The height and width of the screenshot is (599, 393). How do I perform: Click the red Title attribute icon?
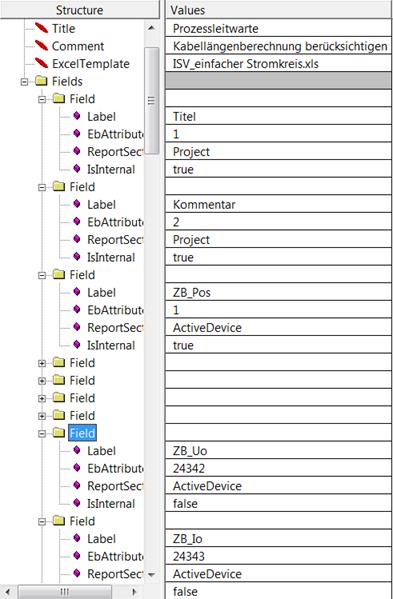click(41, 28)
